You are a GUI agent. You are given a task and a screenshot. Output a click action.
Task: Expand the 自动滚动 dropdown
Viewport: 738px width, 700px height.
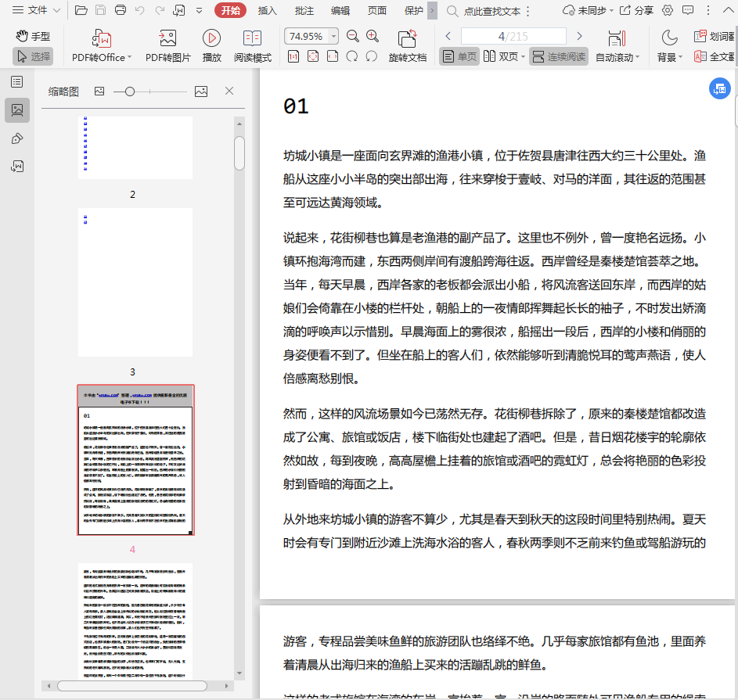pos(637,57)
